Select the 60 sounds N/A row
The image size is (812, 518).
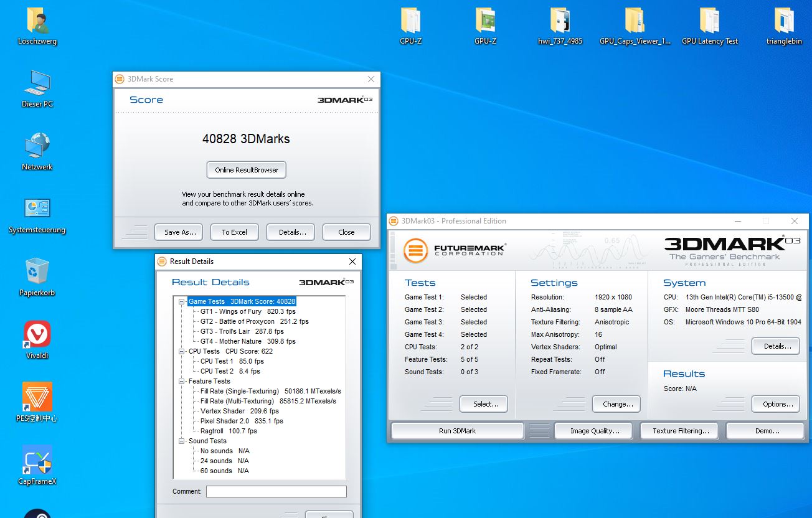(224, 471)
